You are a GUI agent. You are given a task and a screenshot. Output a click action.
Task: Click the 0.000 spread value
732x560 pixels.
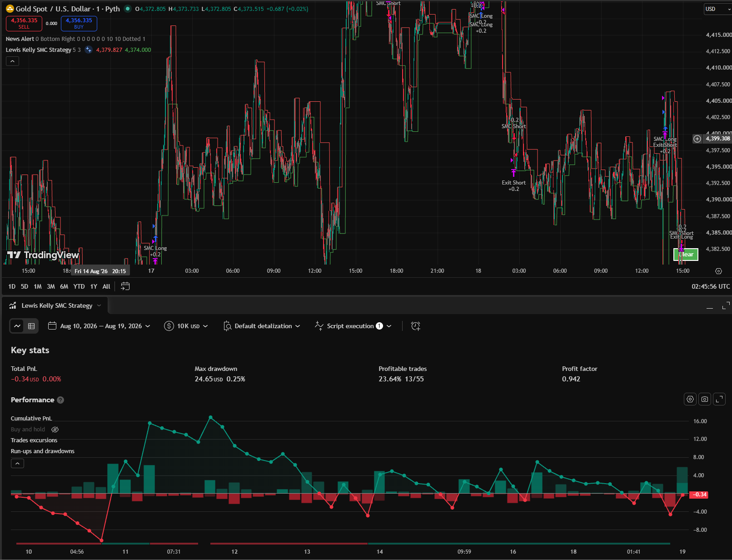point(51,24)
